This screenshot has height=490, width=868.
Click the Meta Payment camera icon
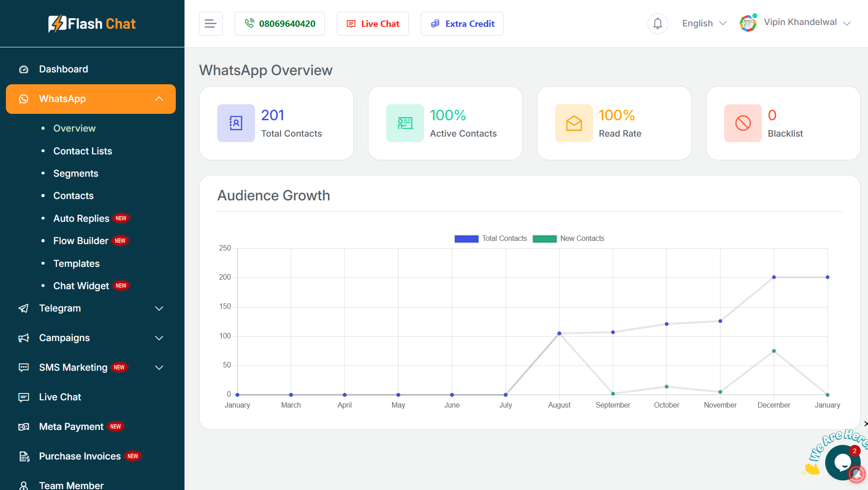[x=24, y=427]
